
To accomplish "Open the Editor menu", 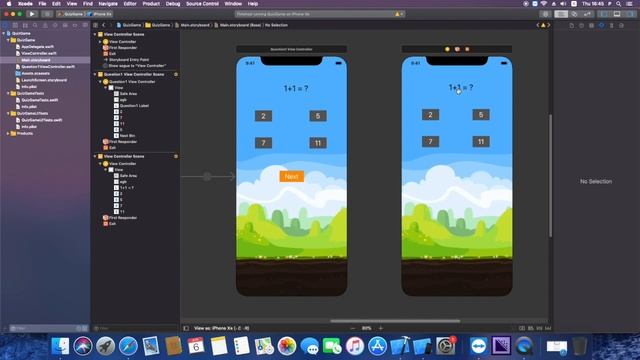I will coord(130,4).
